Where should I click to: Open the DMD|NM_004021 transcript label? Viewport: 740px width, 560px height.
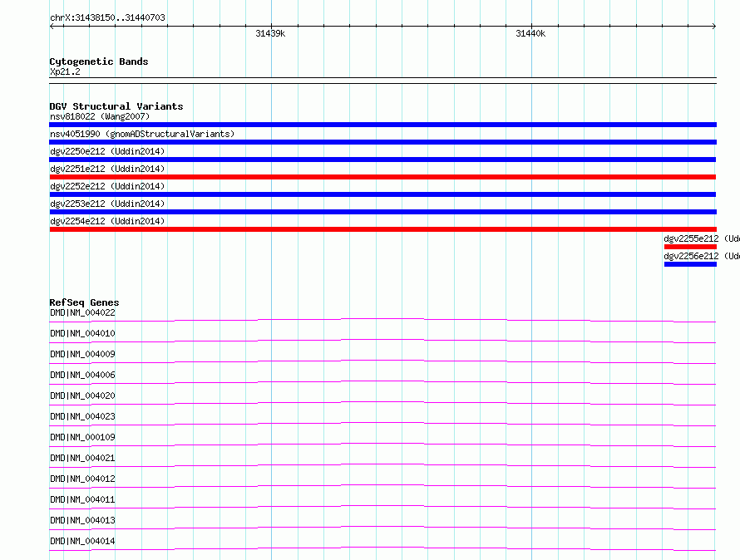82,458
